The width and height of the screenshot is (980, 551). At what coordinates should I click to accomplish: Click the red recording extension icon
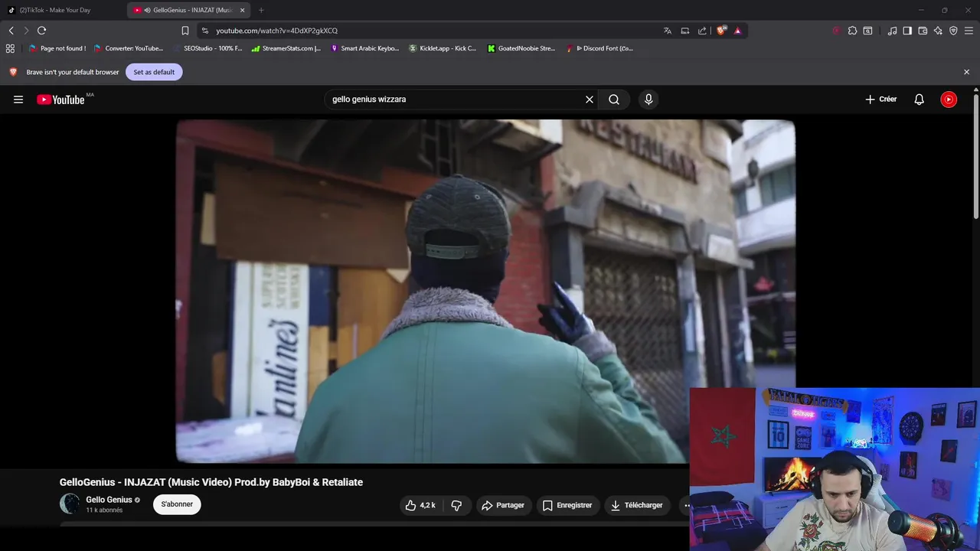[837, 31]
